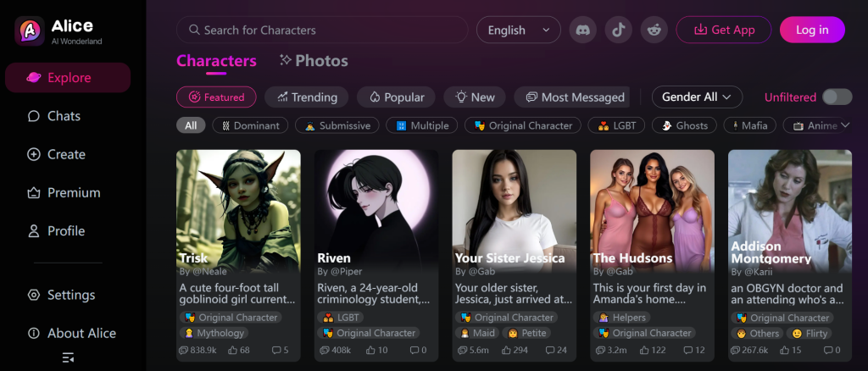868x371 pixels.
Task: Toggle the Unfiltered switch
Action: [837, 97]
